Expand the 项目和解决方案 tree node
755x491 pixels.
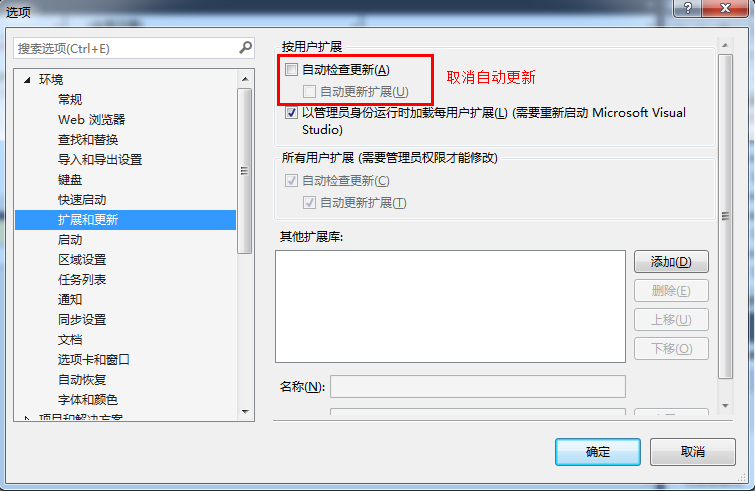tap(27, 418)
